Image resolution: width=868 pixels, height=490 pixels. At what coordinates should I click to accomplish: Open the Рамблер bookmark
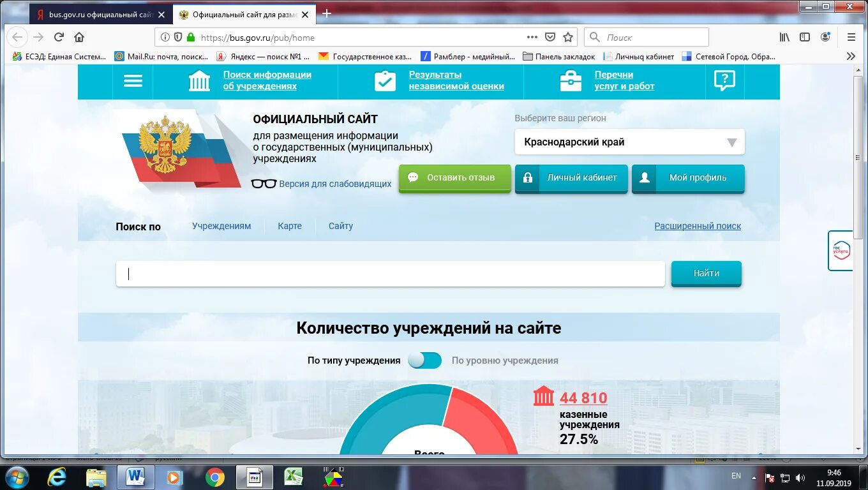(x=468, y=56)
